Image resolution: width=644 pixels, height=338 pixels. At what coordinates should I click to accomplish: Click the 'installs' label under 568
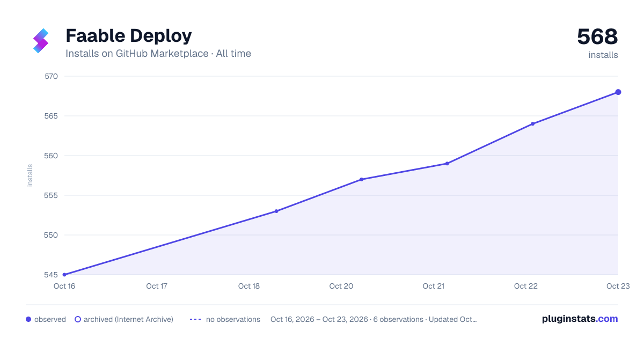603,55
